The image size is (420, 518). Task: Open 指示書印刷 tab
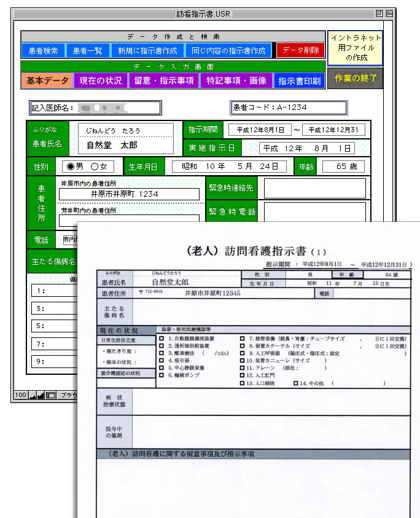(x=300, y=81)
